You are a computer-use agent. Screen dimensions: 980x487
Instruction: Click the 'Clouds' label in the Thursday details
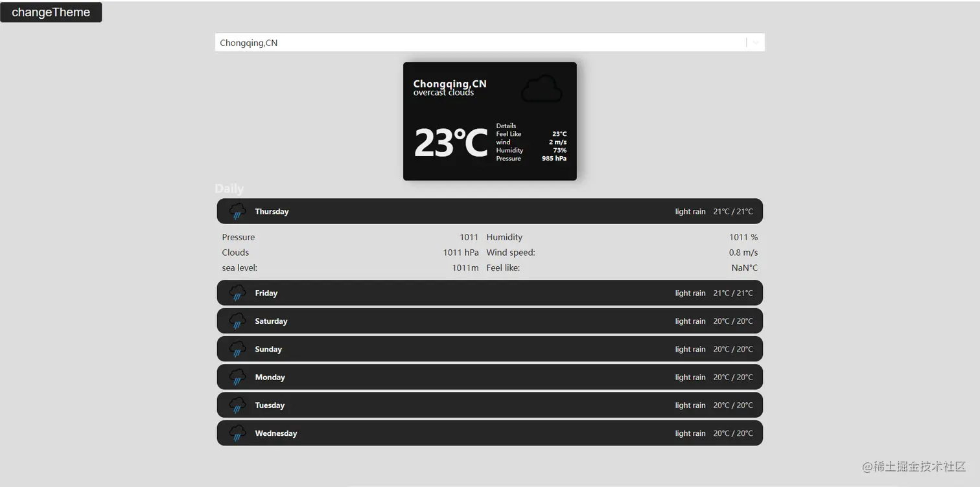235,253
